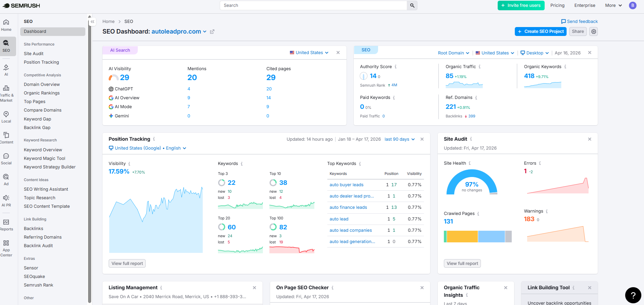Open the AI PR sidebar icon
The width and height of the screenshot is (644, 305).
pos(6,201)
